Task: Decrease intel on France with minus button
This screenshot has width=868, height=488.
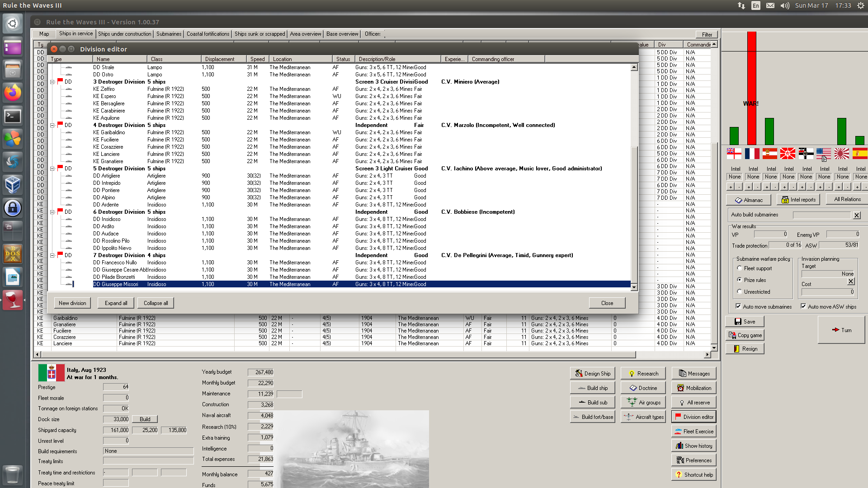Action: tap(757, 187)
